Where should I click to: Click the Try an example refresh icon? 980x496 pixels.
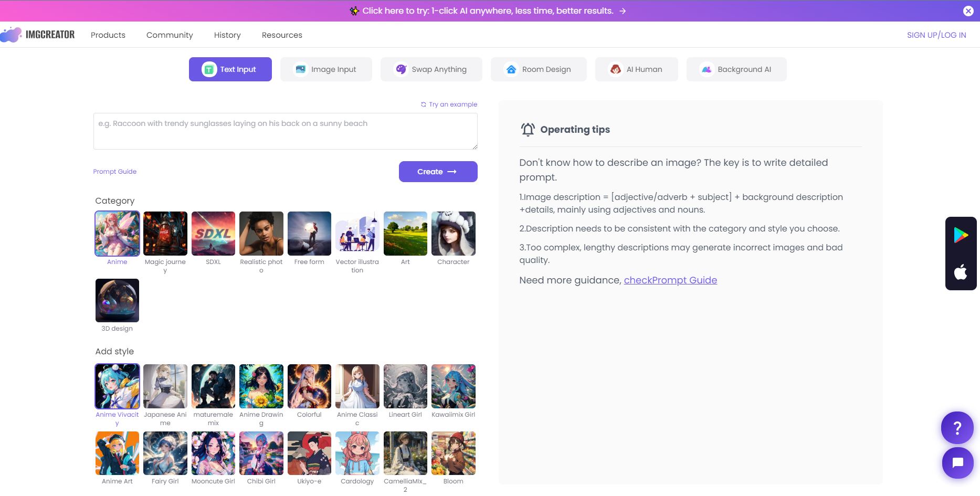pyautogui.click(x=424, y=104)
